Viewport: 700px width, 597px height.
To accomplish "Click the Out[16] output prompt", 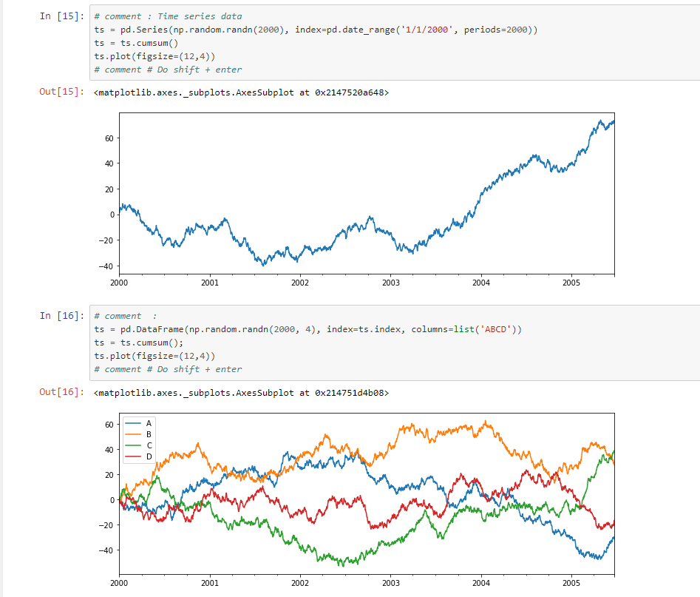I will [61, 392].
